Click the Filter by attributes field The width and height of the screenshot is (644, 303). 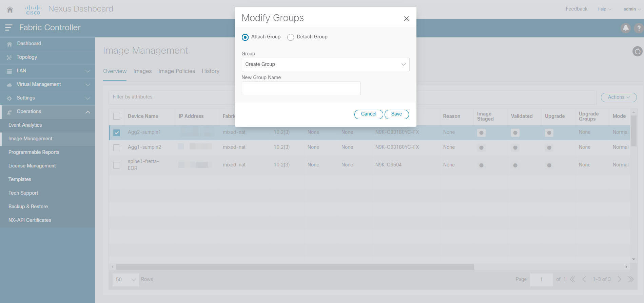click(352, 97)
